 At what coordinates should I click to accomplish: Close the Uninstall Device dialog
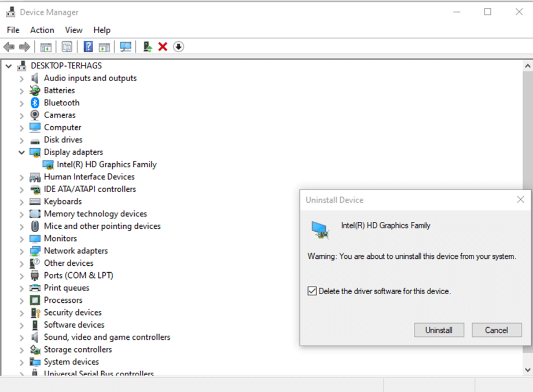(x=520, y=200)
